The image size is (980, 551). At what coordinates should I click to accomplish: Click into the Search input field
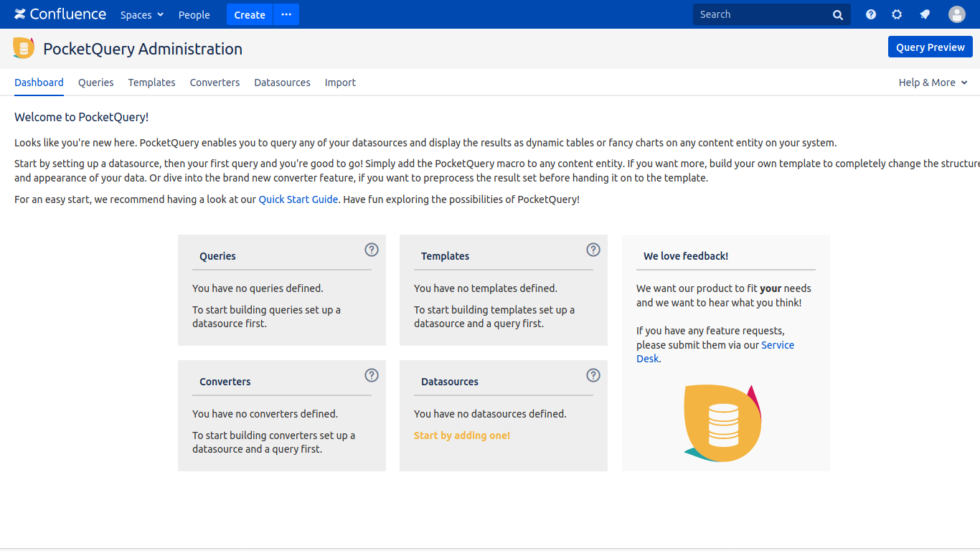(x=760, y=14)
